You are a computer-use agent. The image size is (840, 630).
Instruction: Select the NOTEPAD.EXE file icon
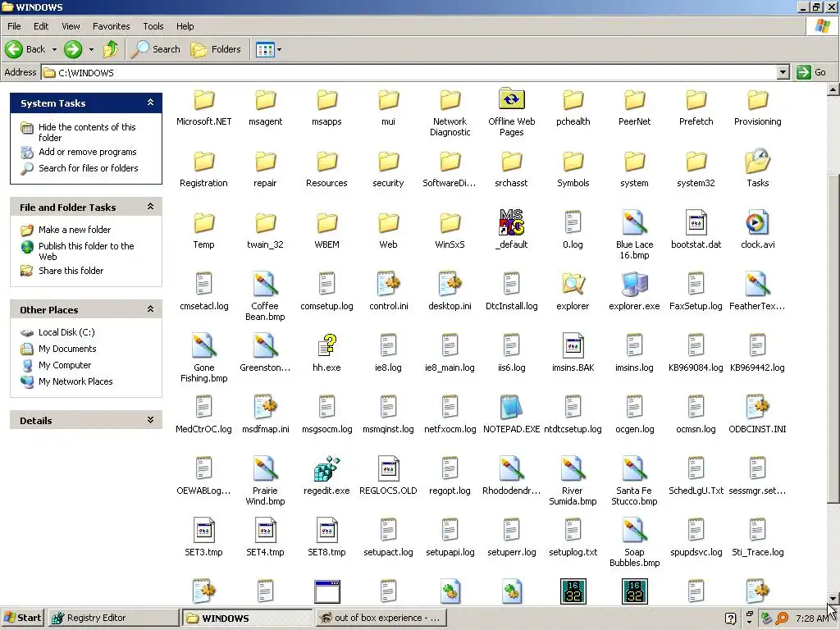[x=511, y=407]
